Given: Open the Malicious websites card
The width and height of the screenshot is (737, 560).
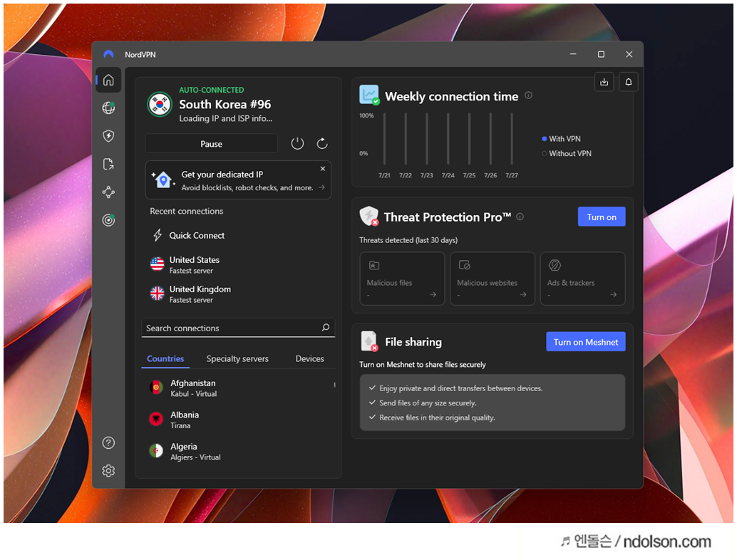Looking at the screenshot, I should pos(493,279).
